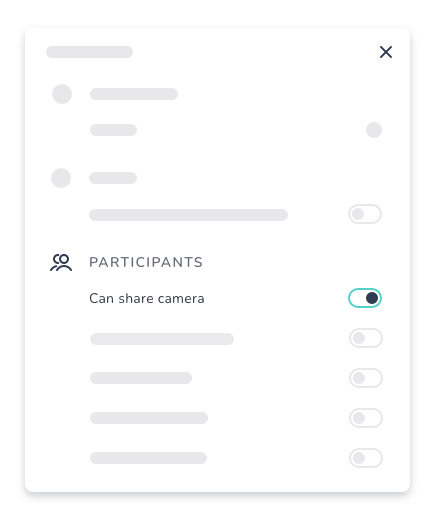This screenshot has height=519, width=435.
Task: Toggle the third switch below Can share camera
Action: click(366, 418)
